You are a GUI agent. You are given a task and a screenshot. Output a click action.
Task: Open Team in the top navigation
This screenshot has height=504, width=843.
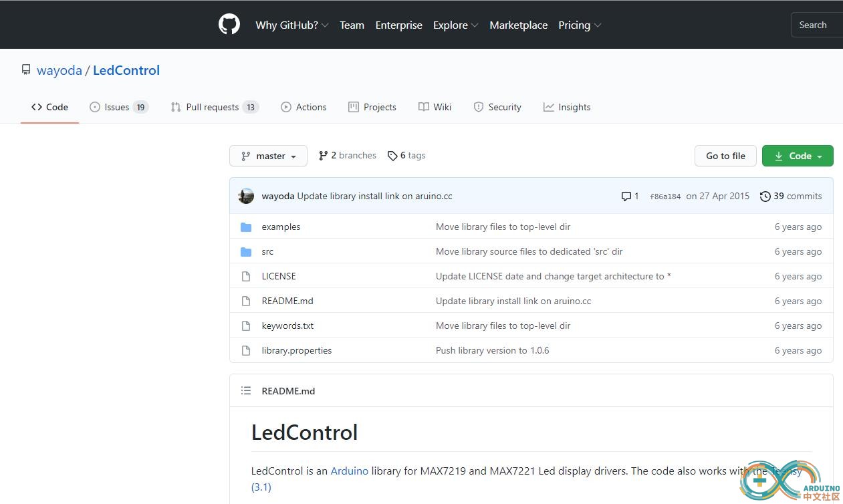(352, 25)
